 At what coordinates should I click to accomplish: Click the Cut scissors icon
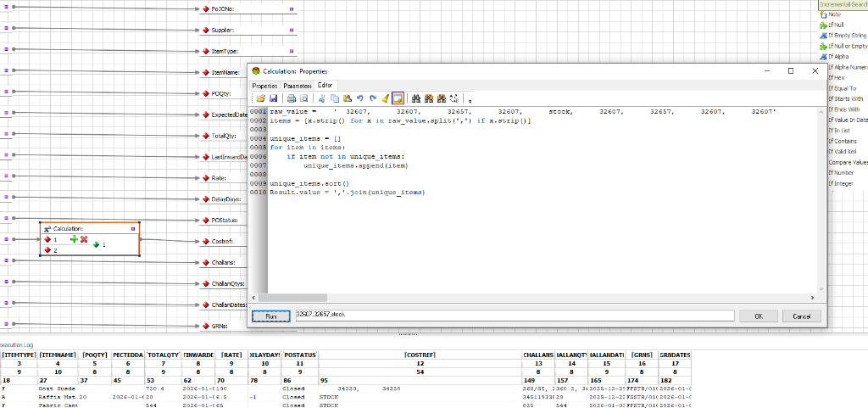pyautogui.click(x=321, y=98)
